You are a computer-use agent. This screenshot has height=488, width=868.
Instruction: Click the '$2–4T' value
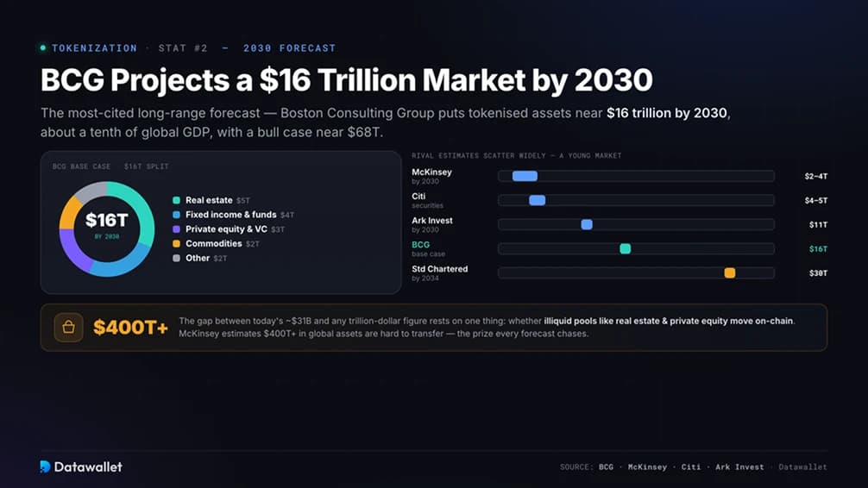(x=816, y=177)
